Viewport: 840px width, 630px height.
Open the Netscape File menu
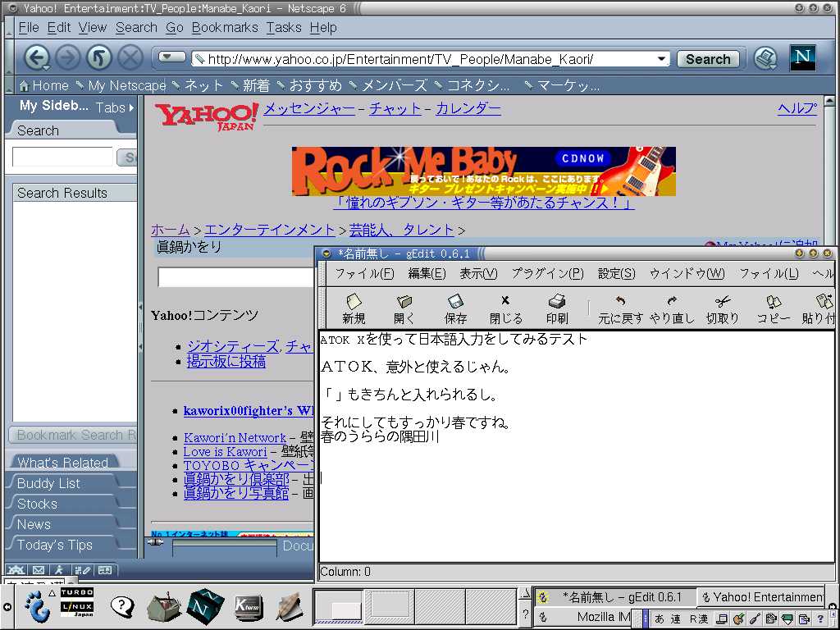point(29,27)
